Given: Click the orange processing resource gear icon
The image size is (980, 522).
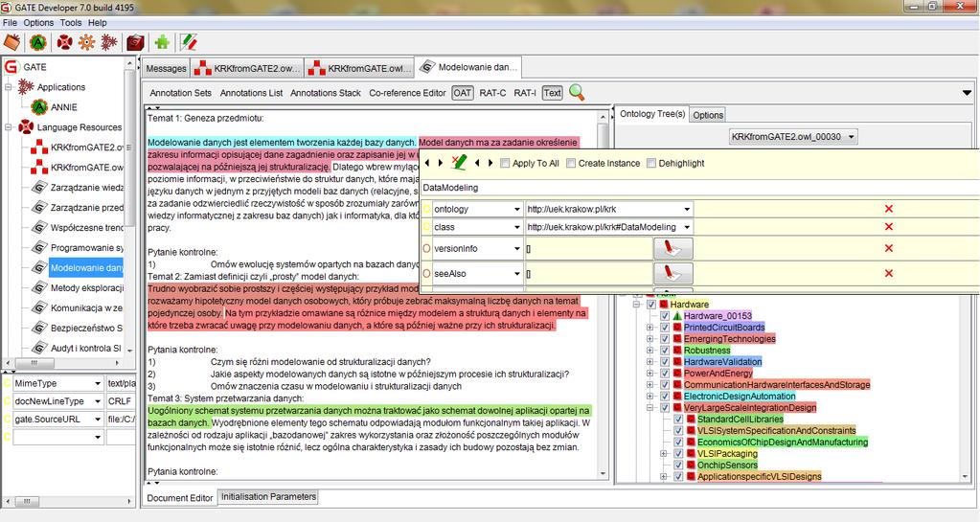Looking at the screenshot, I should 86,42.
